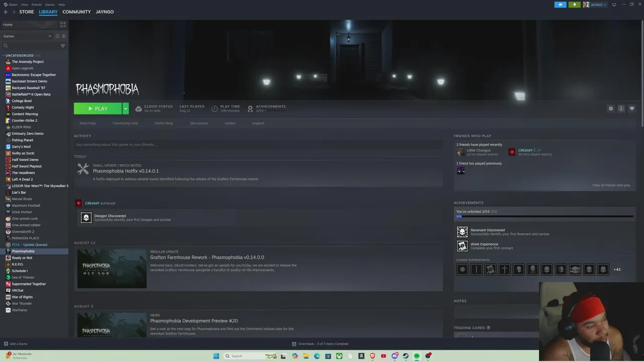Screen dimensions: 644x362
Task: Click the activity status text field
Action: [x=258, y=145]
